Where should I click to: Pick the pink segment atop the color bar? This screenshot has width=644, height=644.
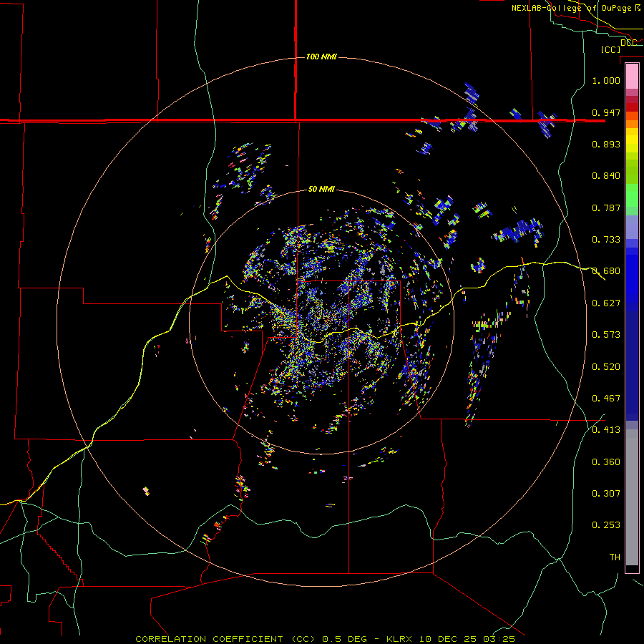pos(632,77)
